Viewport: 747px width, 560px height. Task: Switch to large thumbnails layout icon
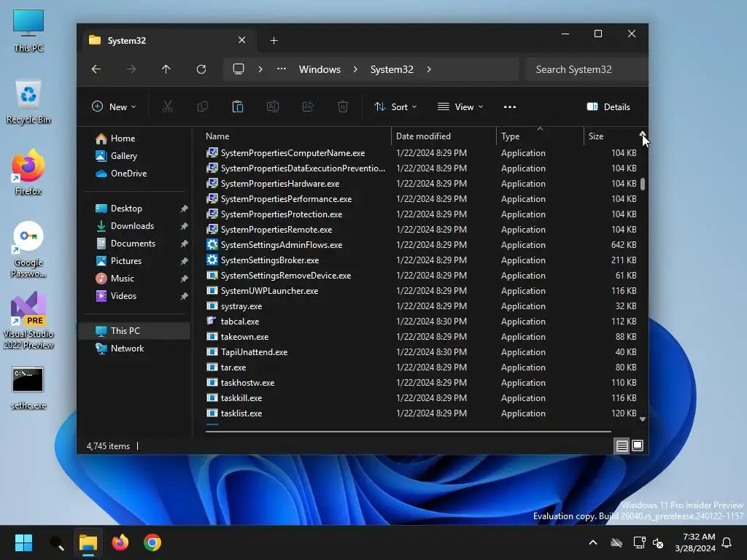coord(638,446)
